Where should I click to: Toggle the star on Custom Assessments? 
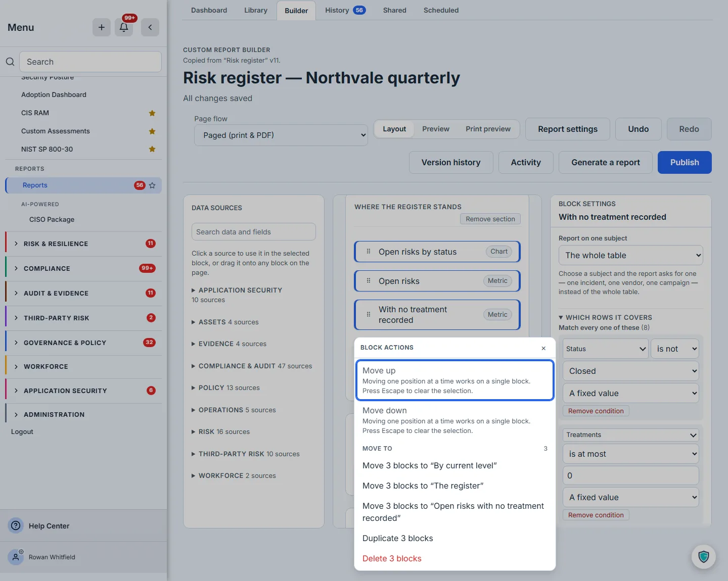point(152,131)
